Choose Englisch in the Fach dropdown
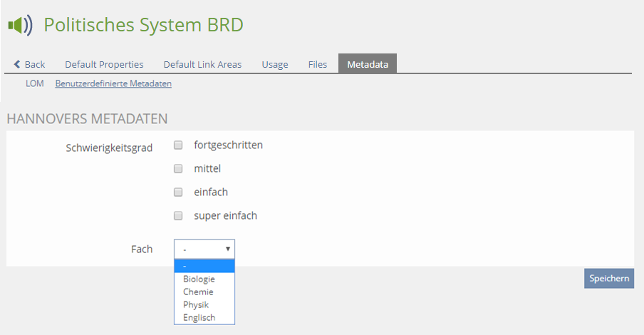The width and height of the screenshot is (644, 335). pos(199,317)
